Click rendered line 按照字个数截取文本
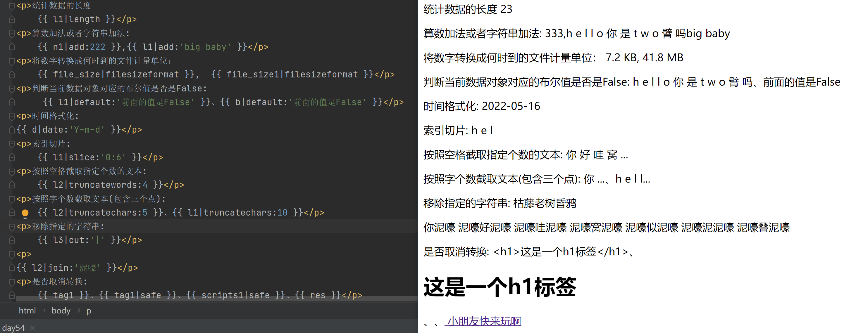This screenshot has height=333, width=868. pos(537,179)
